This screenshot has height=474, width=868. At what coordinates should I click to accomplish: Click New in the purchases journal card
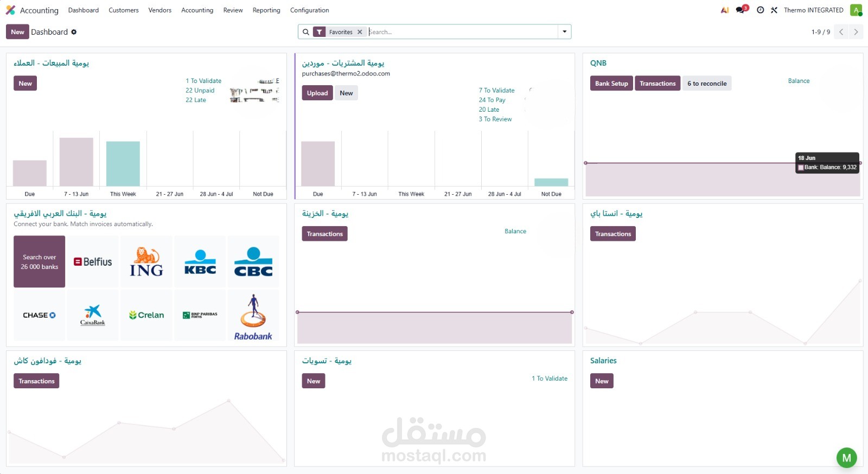[346, 93]
